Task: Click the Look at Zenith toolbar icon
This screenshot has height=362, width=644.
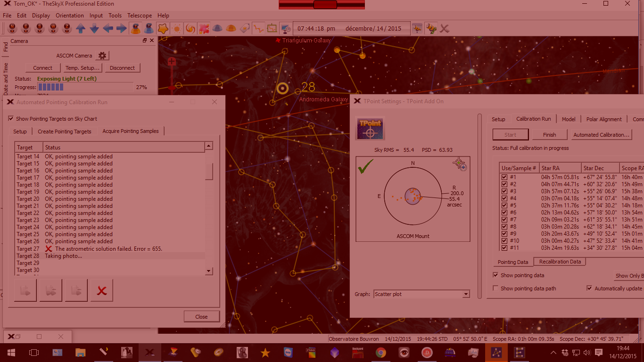Action: pyautogui.click(x=67, y=28)
